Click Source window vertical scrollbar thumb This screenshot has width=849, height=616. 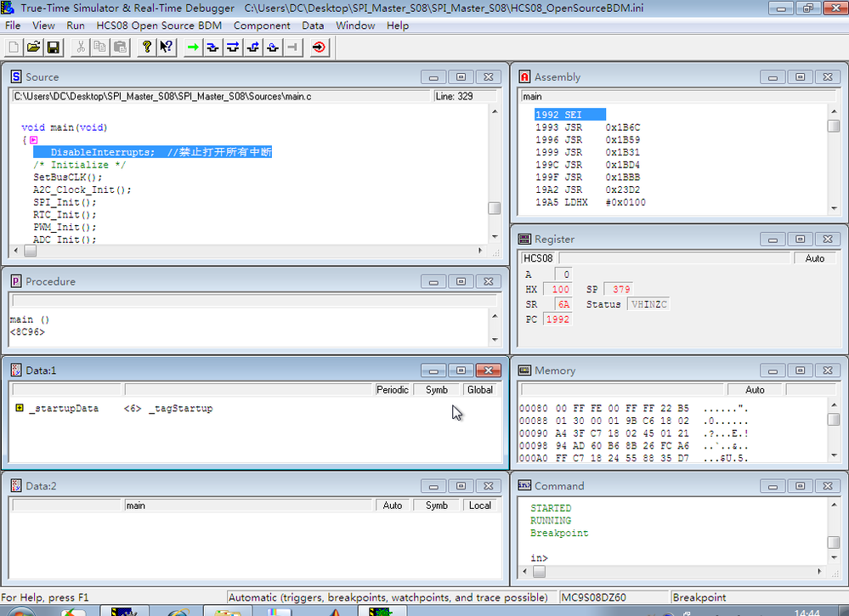(x=495, y=208)
